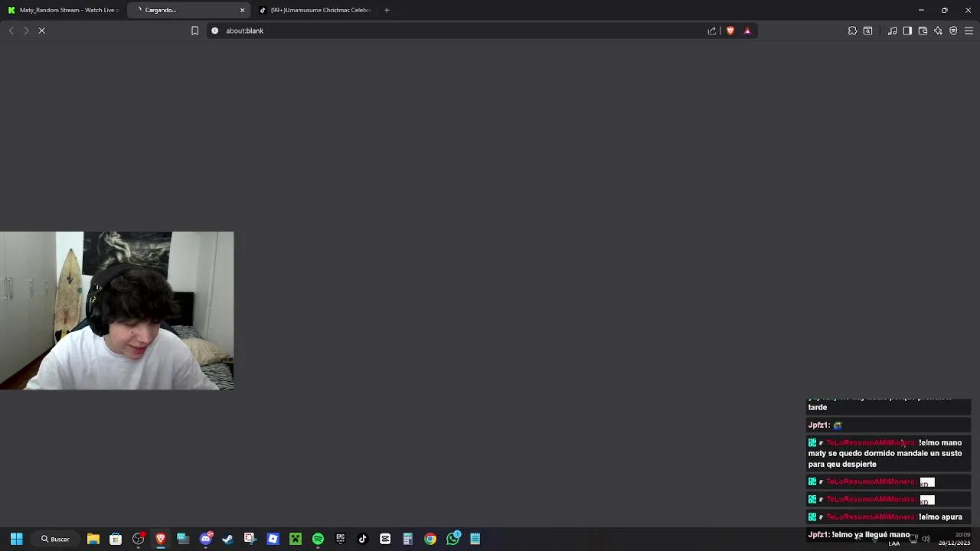The image size is (980, 551).
Task: Toggle the browser sidebar panel
Action: 907,31
